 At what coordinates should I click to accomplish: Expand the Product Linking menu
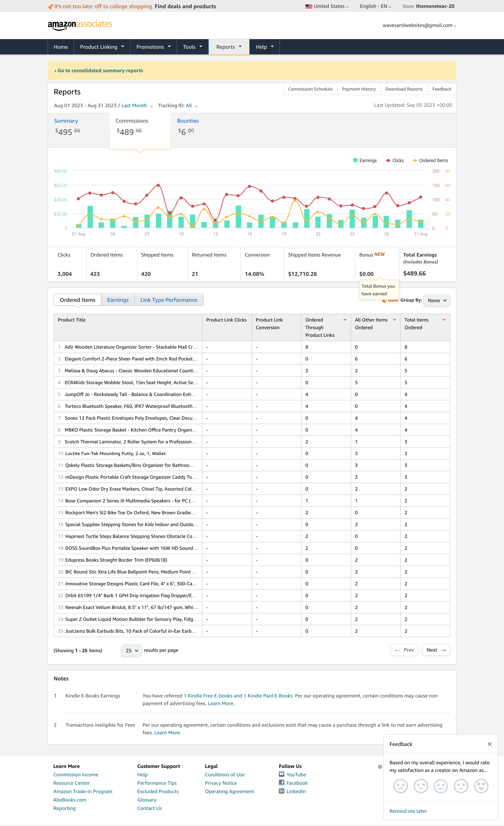click(102, 47)
